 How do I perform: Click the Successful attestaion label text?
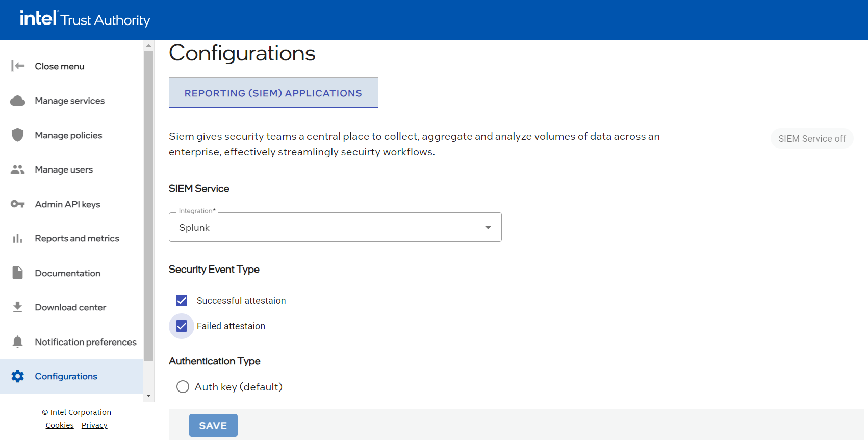pos(241,300)
